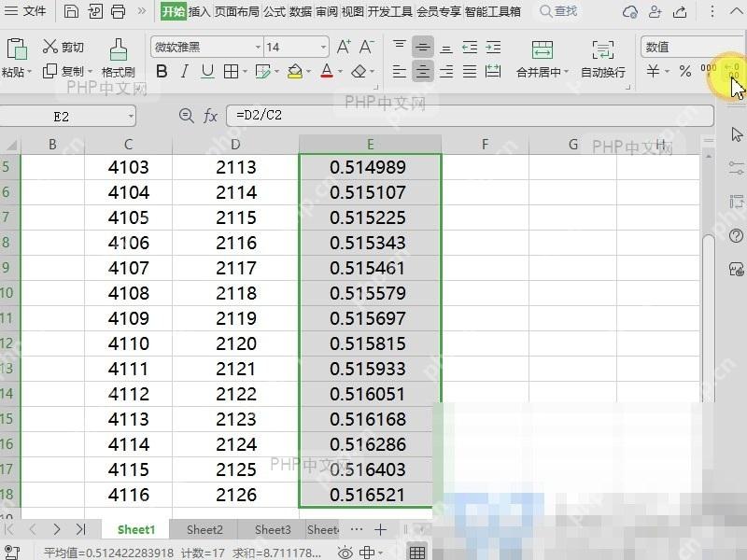Open the help question mark in sidebar
Image resolution: width=747 pixels, height=560 pixels.
click(736, 235)
